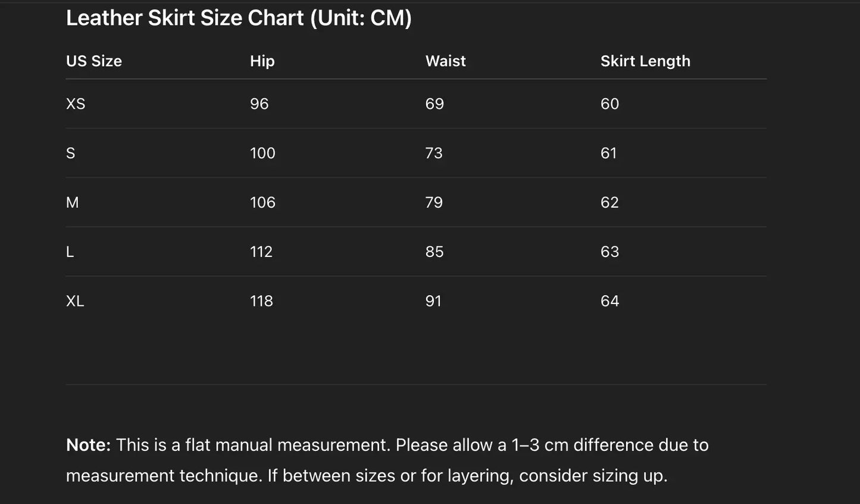Screen dimensions: 860x504
Task: Select the waist value 73
Action: [x=434, y=154]
